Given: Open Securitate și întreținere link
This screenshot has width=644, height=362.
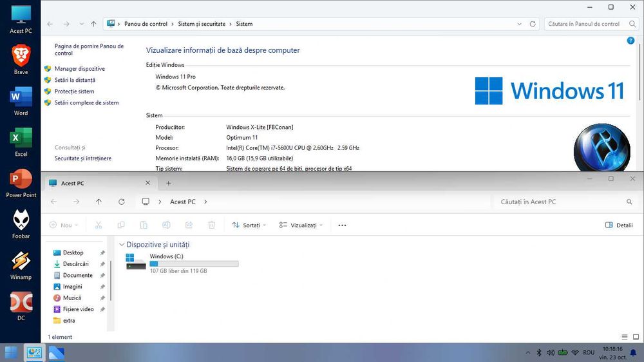Looking at the screenshot, I should coord(83,158).
